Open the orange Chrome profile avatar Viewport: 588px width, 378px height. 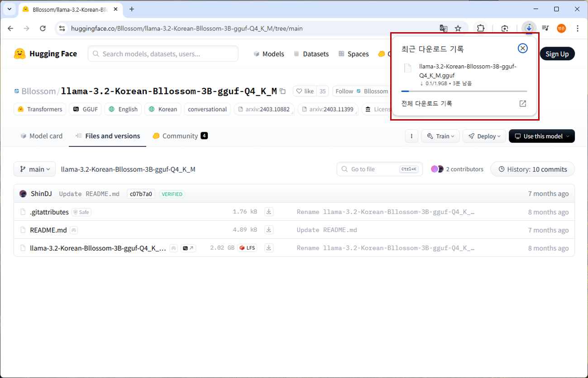(x=561, y=28)
